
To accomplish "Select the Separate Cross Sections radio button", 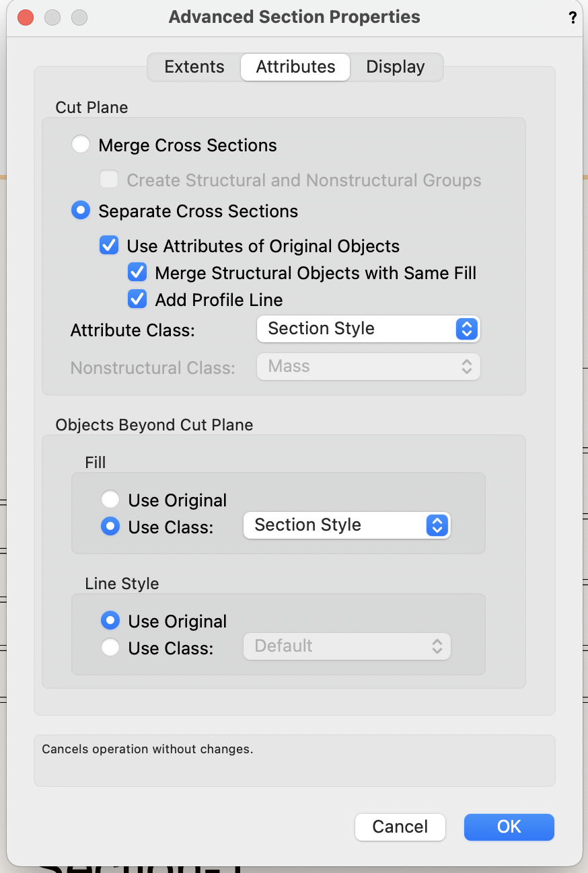I will (x=81, y=210).
